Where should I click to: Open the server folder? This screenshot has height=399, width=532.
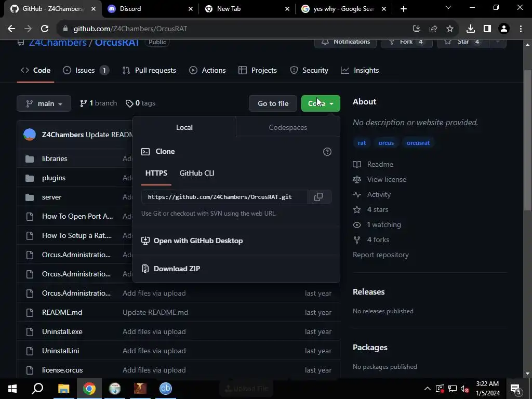click(51, 197)
